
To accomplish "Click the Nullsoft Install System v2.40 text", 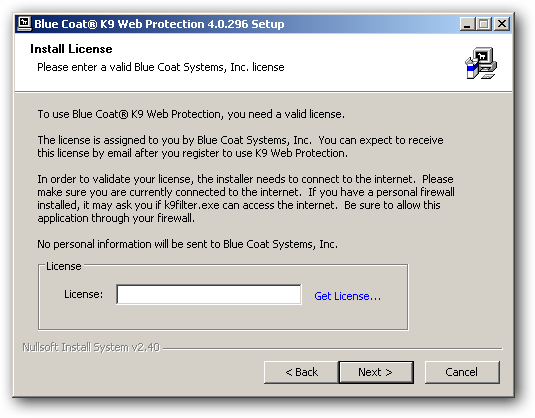I will pyautogui.click(x=91, y=347).
